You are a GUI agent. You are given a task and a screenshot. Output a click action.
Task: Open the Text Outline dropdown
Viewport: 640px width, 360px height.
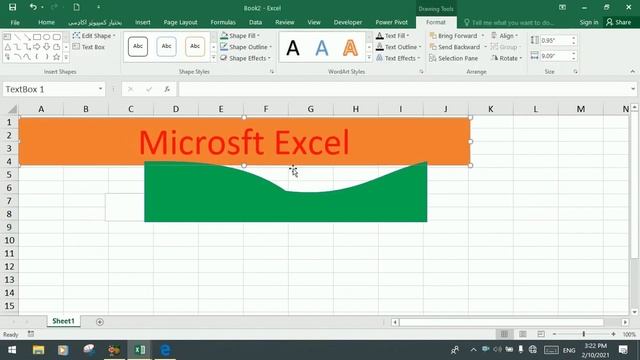pos(398,47)
